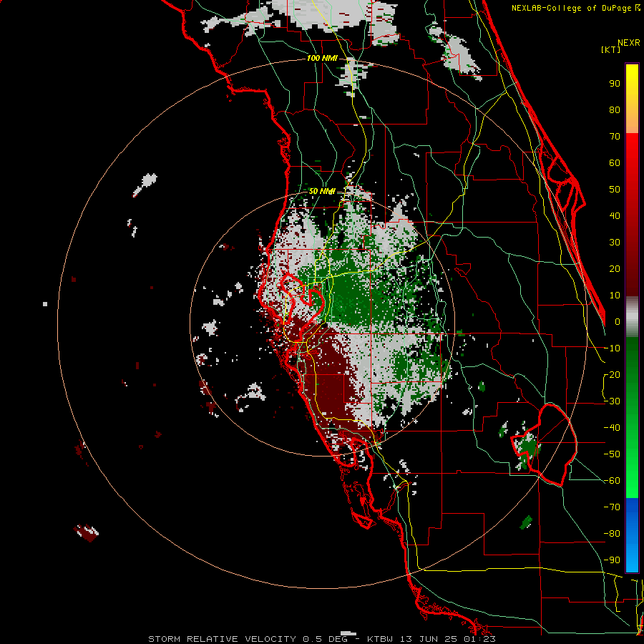
Task: Click the 20 knot scale label
Action: (615, 268)
